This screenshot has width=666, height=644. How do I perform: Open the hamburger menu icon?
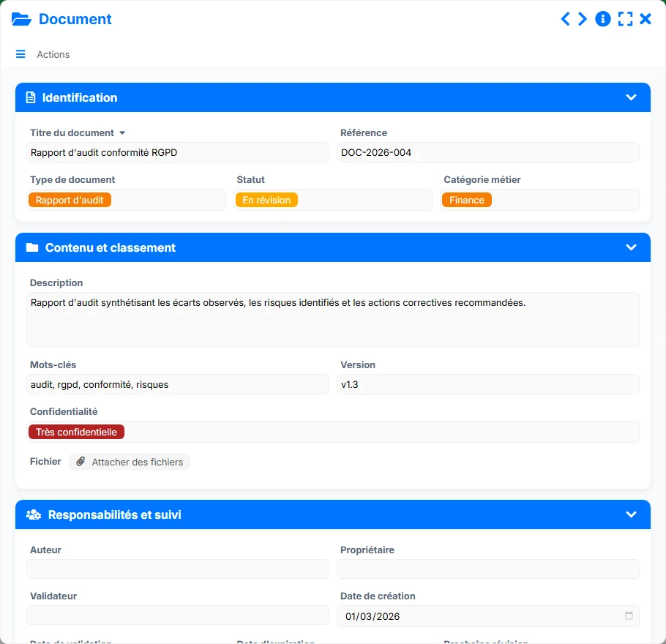(20, 54)
